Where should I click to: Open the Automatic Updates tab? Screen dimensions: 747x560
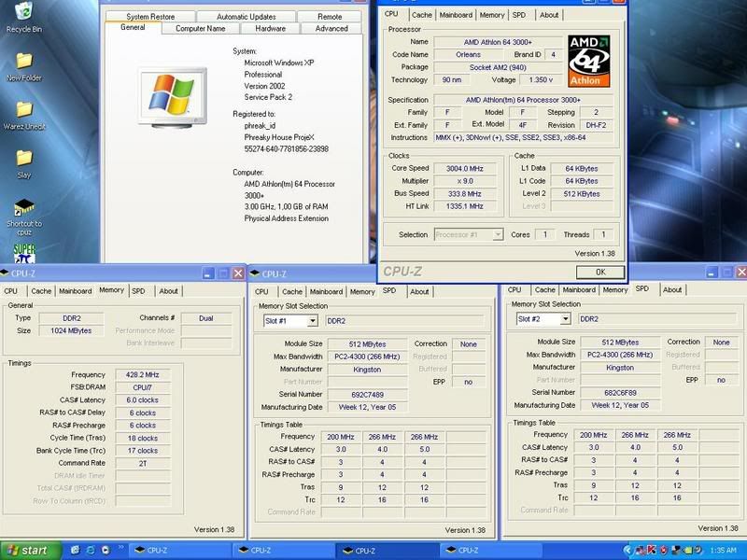pos(247,17)
